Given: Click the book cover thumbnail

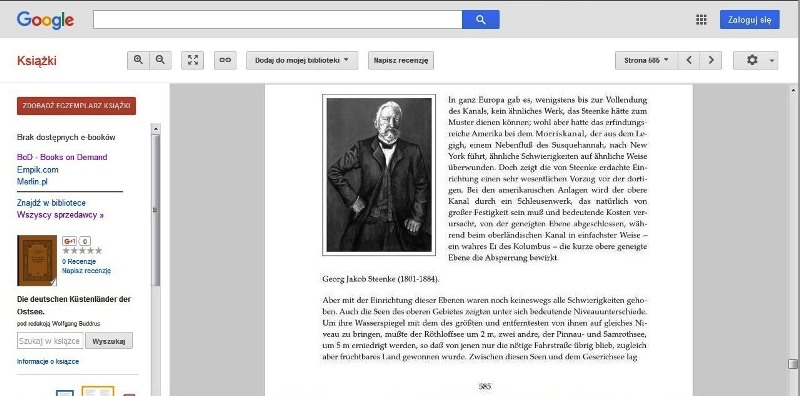Looking at the screenshot, I should tap(37, 260).
